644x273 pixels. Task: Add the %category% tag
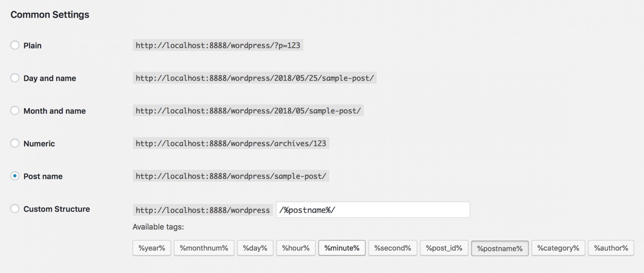click(x=558, y=248)
